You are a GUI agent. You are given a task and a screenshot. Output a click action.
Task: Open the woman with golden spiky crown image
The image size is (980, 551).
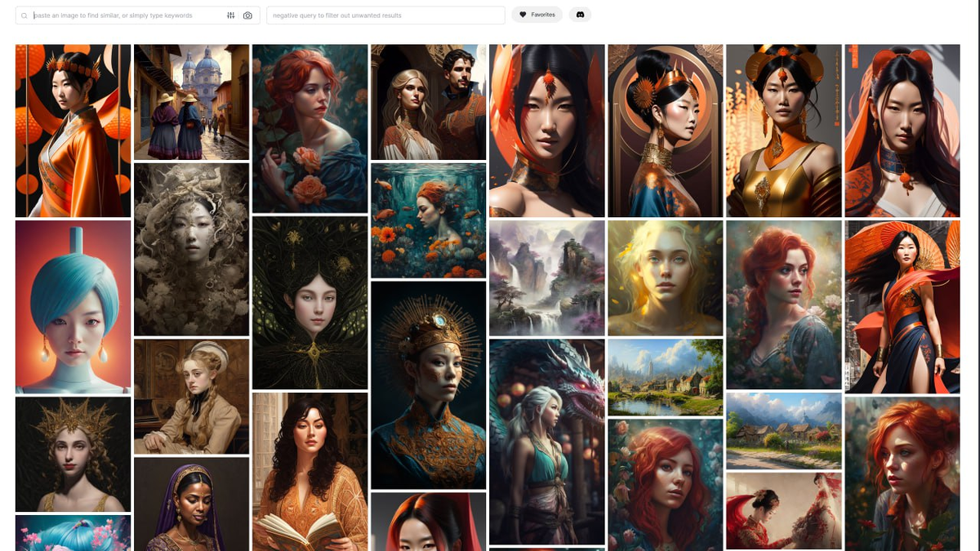pos(73,455)
